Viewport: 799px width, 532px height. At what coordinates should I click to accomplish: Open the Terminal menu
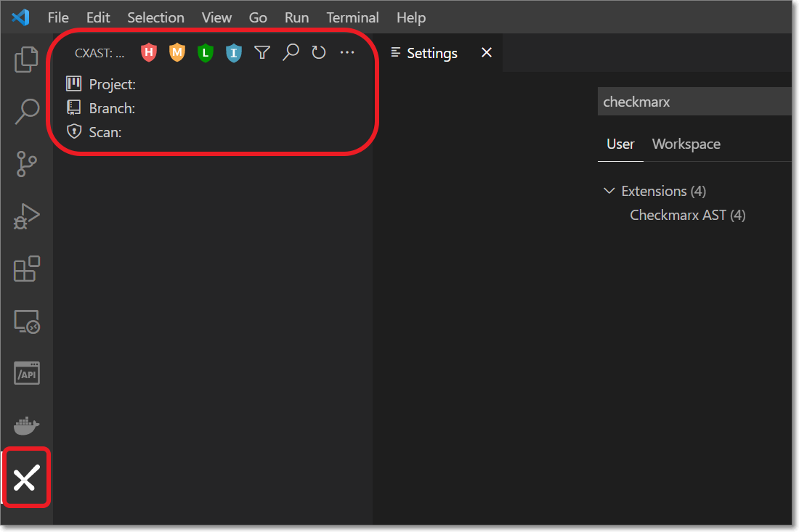[x=352, y=17]
